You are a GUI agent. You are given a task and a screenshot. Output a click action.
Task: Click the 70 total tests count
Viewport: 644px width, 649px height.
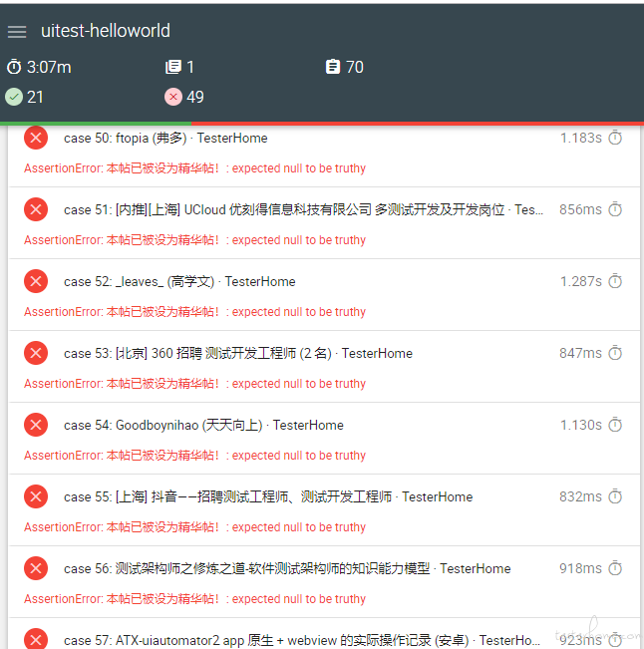pos(355,67)
